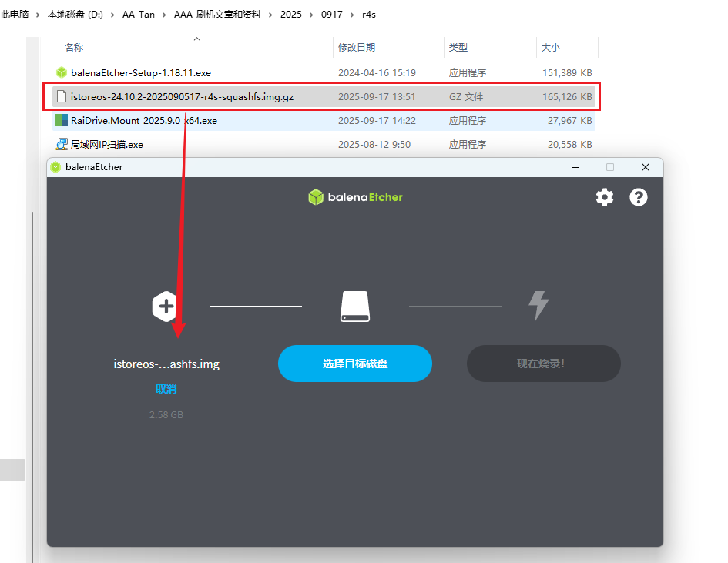728x563 pixels.
Task: Click the GZ 文件 type cell
Action: (x=465, y=96)
